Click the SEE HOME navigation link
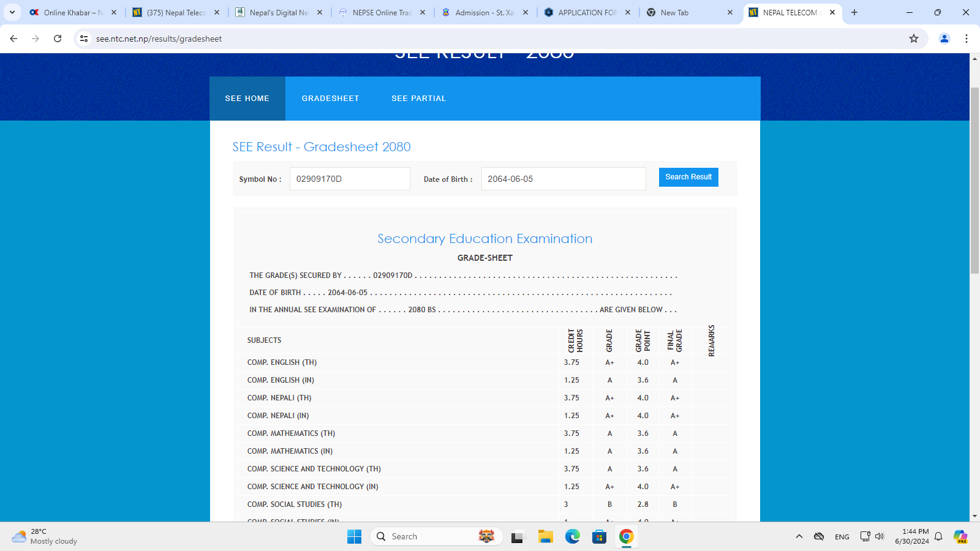The height and width of the screenshot is (551, 980). click(247, 99)
